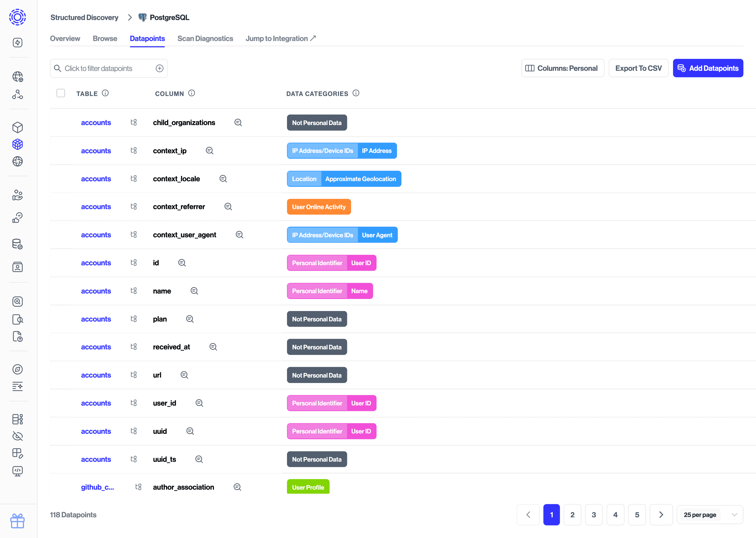Click the Add Datapoints button

708,68
